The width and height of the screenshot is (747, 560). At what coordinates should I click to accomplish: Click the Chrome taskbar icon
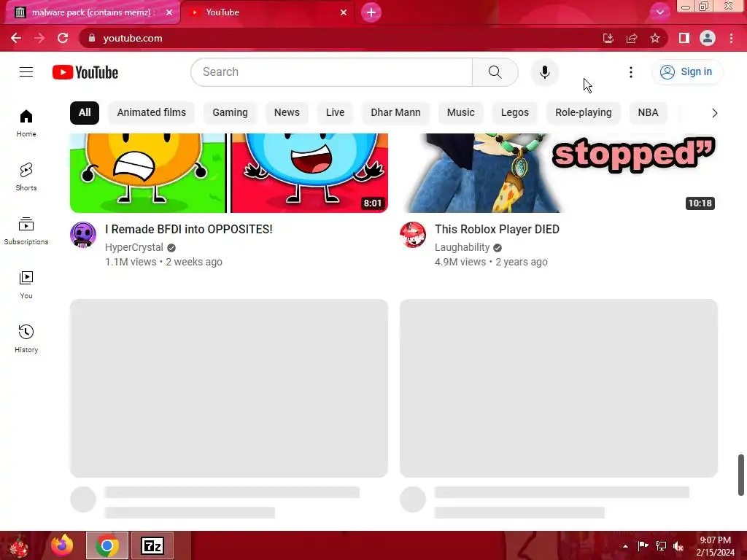107,545
